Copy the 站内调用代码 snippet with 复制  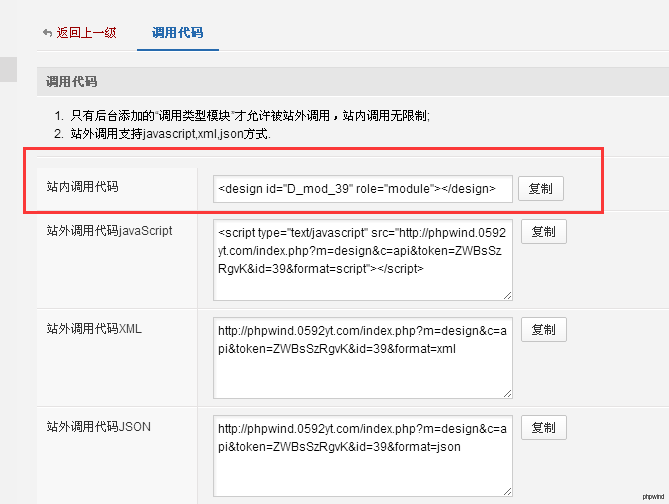[540, 188]
